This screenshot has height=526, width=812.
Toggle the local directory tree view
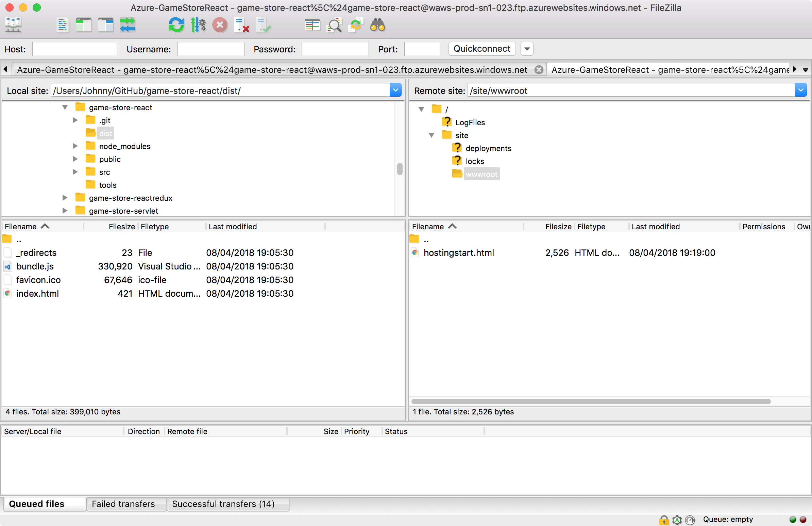tap(84, 25)
